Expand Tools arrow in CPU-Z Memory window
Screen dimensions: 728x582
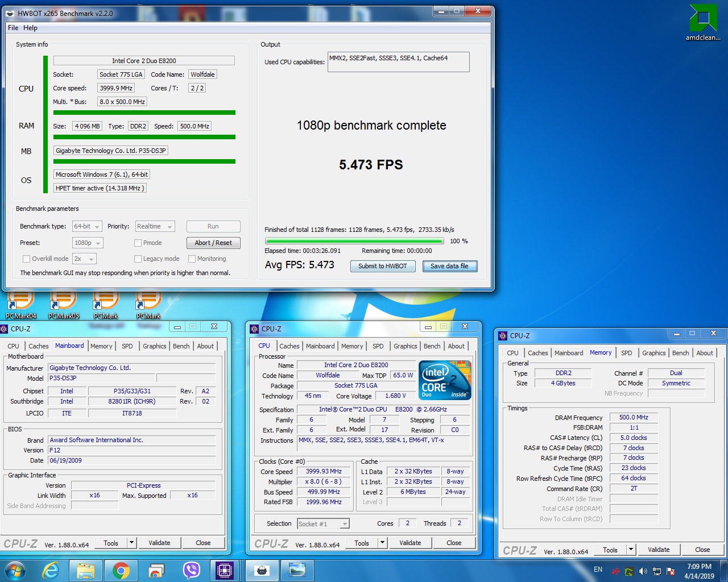pyautogui.click(x=631, y=550)
